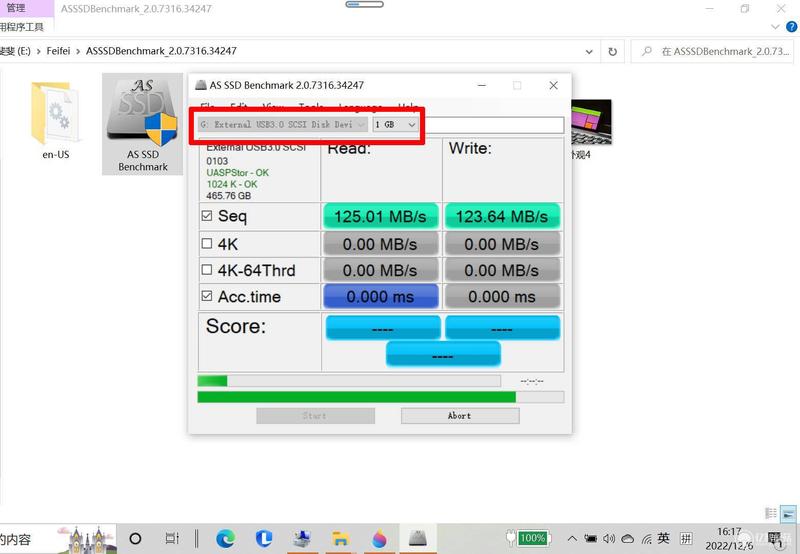Screen dimensions: 800x554
Task: Abort the running benchmark
Action: pos(460,416)
